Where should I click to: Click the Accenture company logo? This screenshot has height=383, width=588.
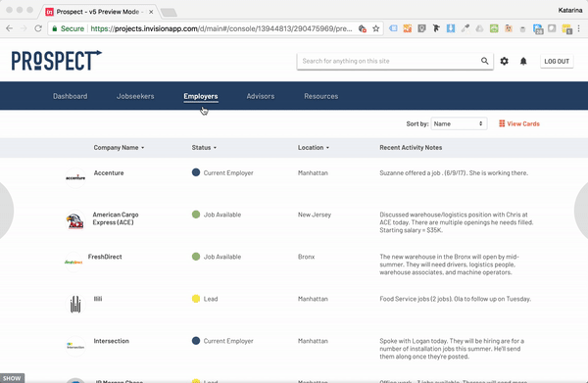pos(75,177)
